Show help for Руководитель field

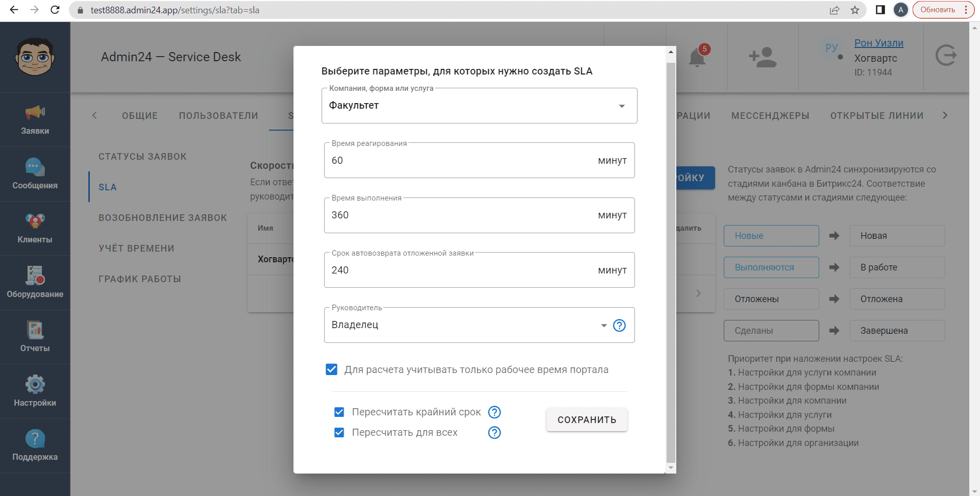point(619,326)
